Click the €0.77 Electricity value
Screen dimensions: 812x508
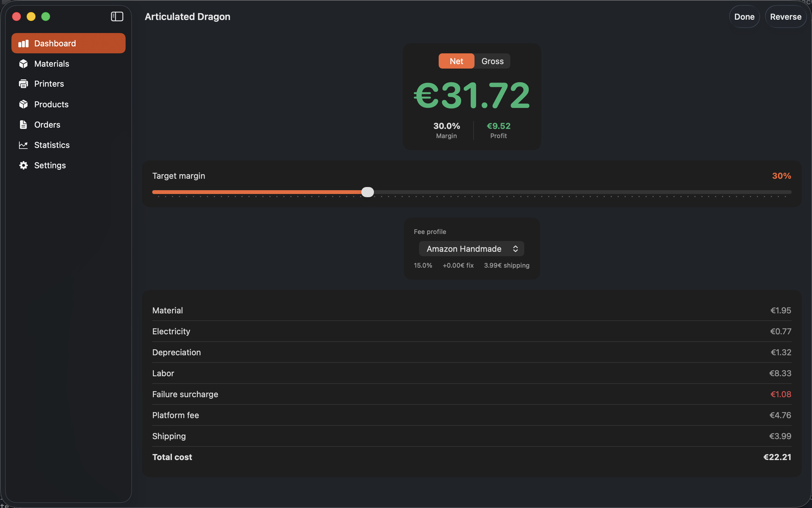coord(781,331)
